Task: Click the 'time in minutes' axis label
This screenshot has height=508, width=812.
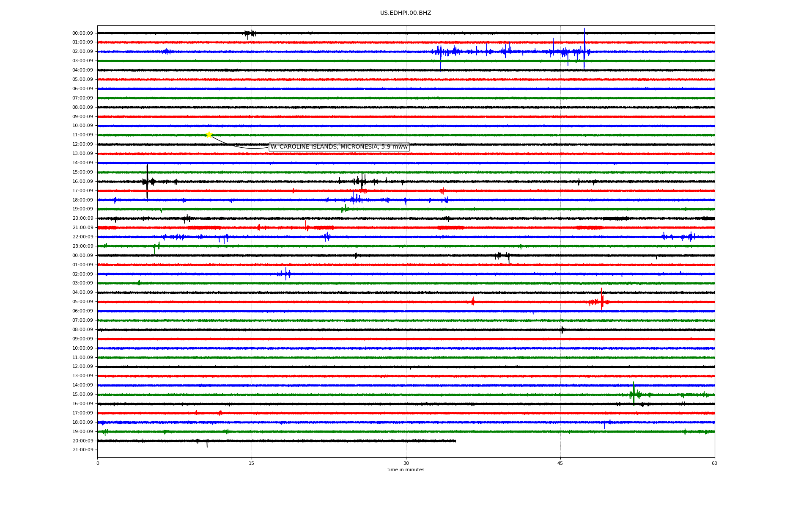Action: pyautogui.click(x=405, y=469)
